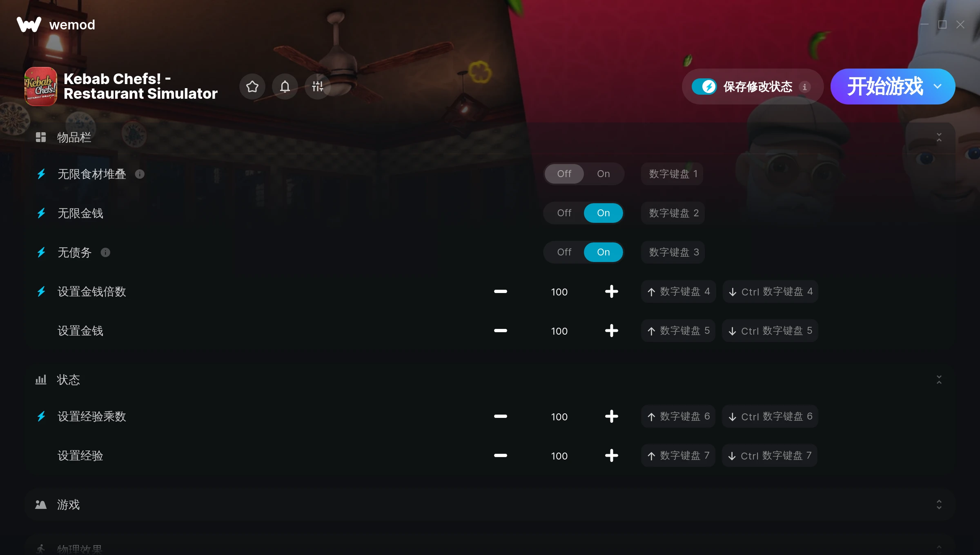Click info icon next to 无限食材堆叠
This screenshot has width=980, height=555.
(x=140, y=174)
